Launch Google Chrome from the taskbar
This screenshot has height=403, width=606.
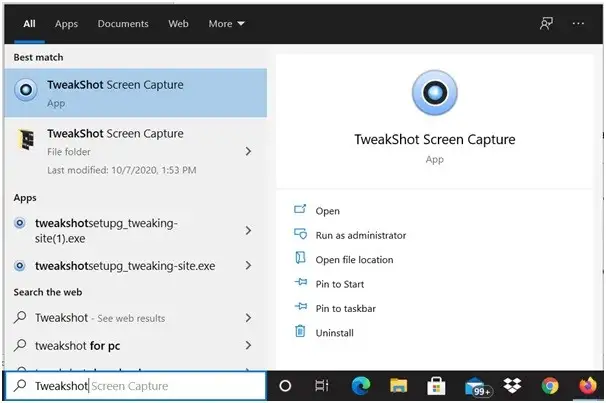tap(550, 386)
